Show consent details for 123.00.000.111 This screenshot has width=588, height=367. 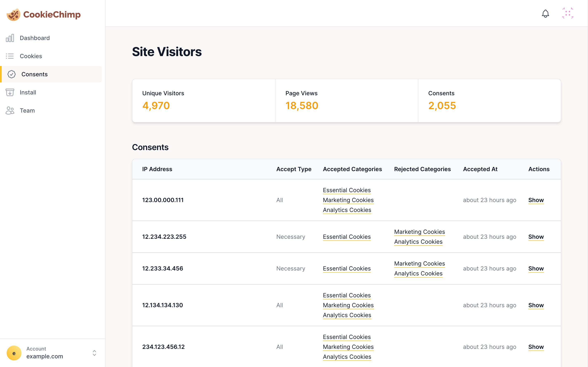536,200
